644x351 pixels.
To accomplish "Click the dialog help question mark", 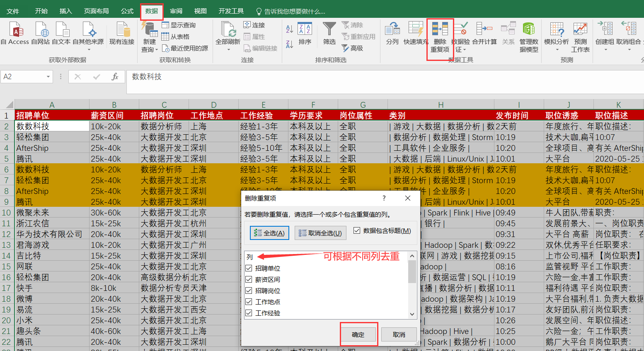I will (x=384, y=198).
